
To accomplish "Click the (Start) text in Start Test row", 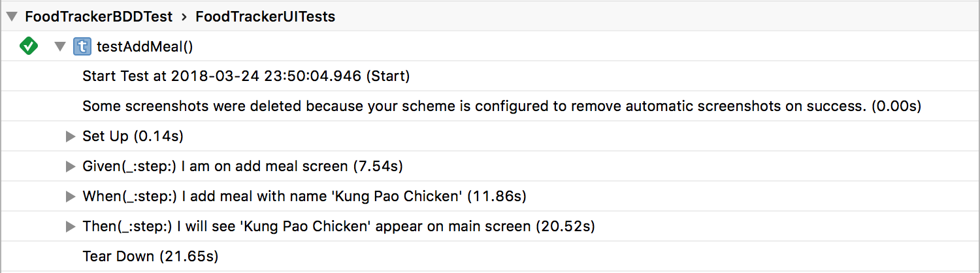I will coord(387,76).
